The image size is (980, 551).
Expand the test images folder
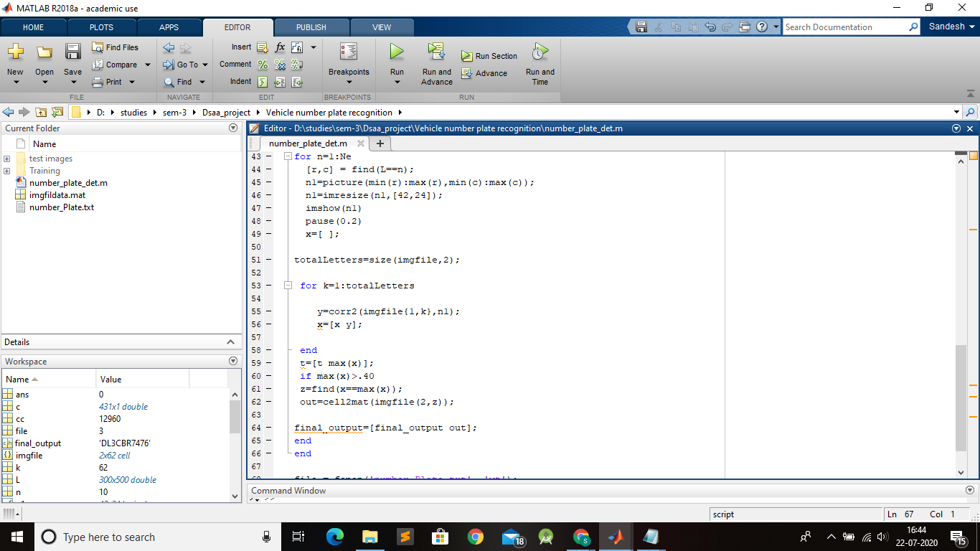coord(7,159)
